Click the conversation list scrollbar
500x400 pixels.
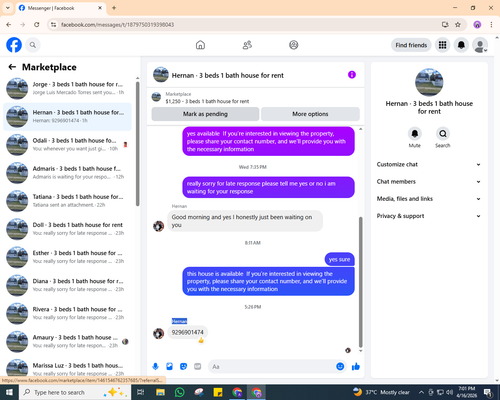pos(137,143)
